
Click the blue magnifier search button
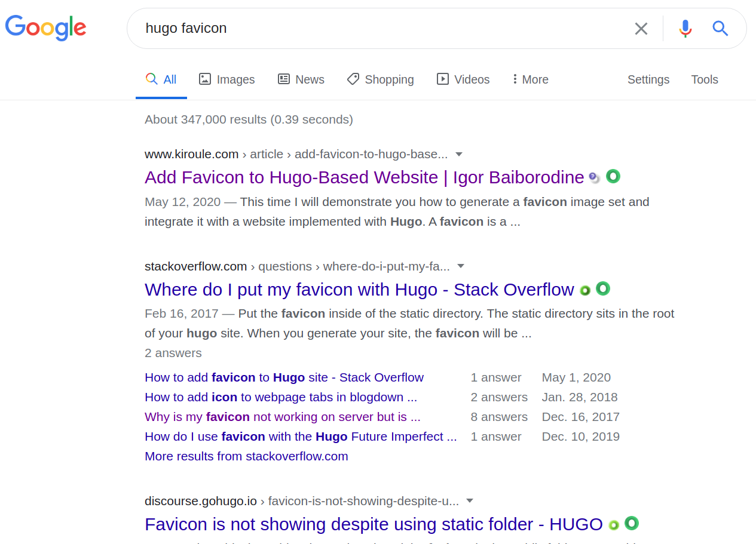(x=720, y=28)
